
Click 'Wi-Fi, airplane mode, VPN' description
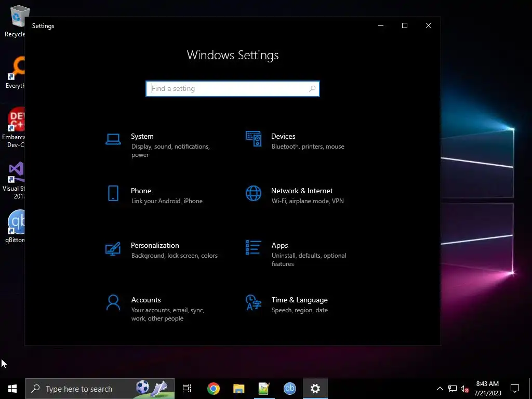coord(308,201)
